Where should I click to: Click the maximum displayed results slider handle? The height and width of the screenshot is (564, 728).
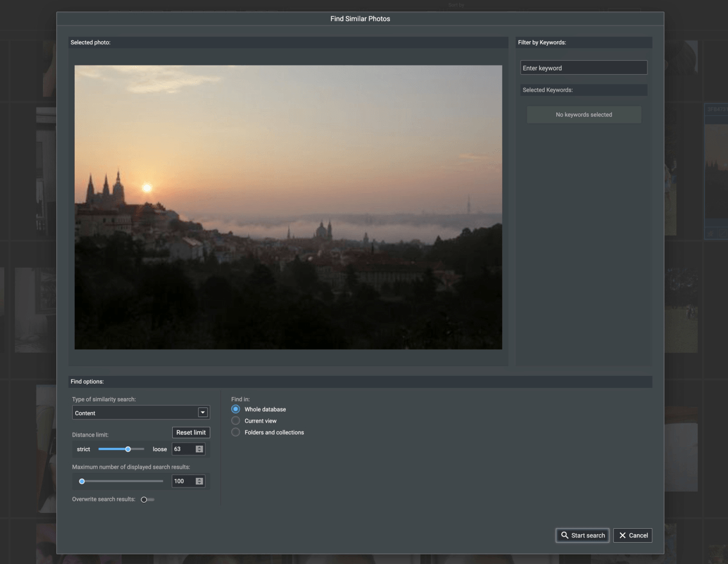coord(82,481)
